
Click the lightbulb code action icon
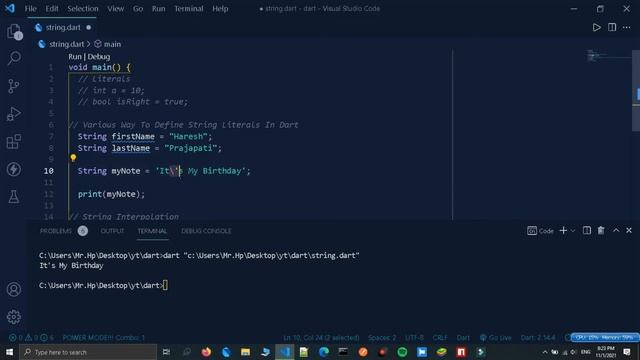[x=73, y=158]
